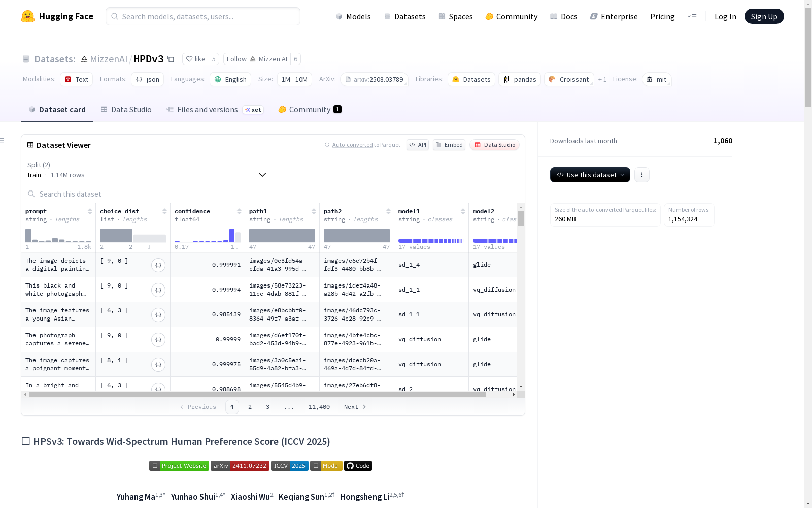Sort by the confidence column
The width and height of the screenshot is (812, 508).
tap(239, 211)
